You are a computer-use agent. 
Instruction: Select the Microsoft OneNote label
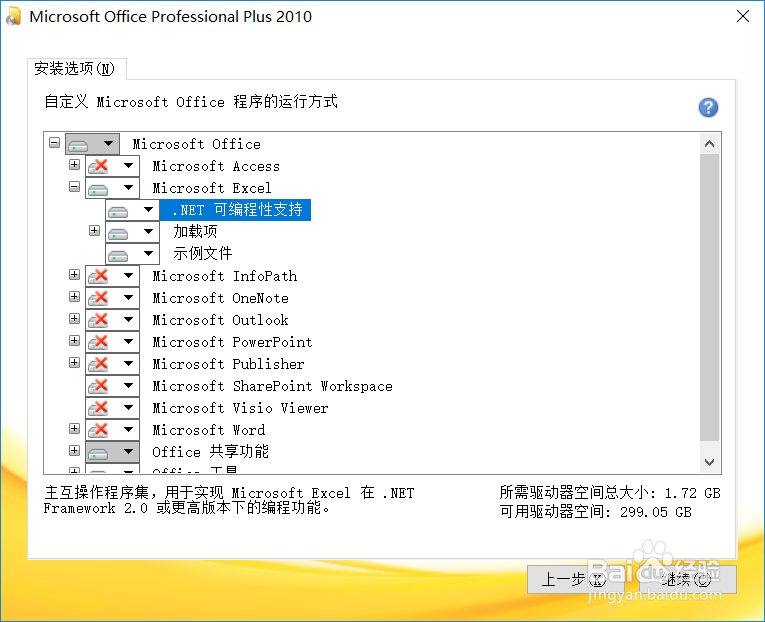pyautogui.click(x=221, y=298)
